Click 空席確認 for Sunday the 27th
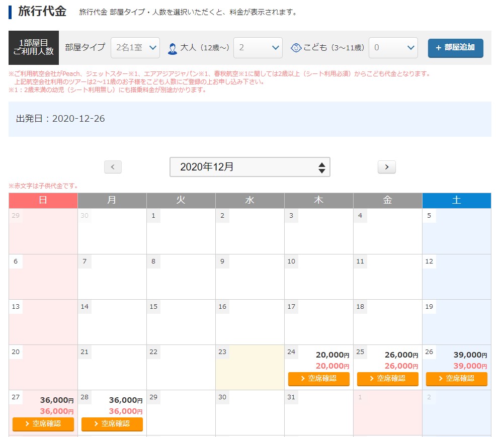This screenshot has width=504, height=437. pos(43,424)
